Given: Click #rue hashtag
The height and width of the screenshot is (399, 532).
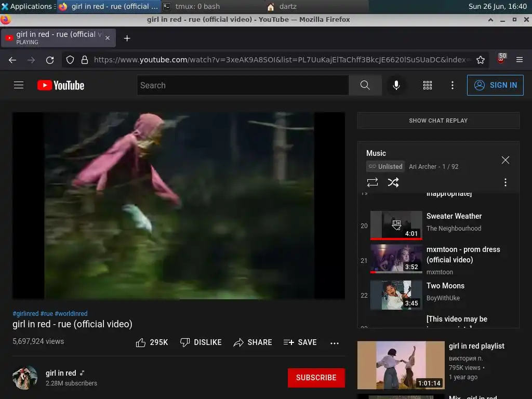Looking at the screenshot, I should click(x=47, y=313).
